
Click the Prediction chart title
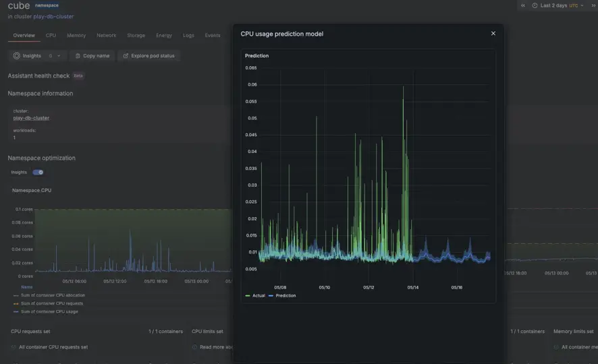pyautogui.click(x=256, y=55)
